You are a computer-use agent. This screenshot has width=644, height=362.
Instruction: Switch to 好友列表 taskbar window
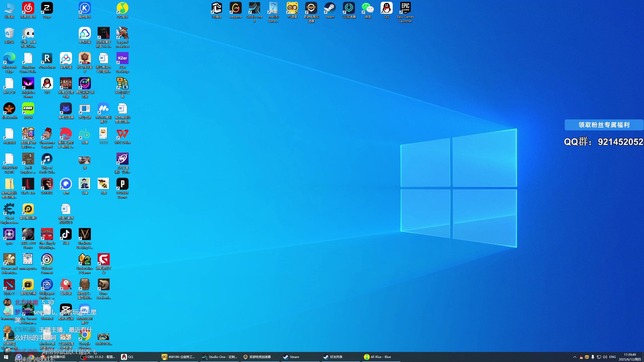[341, 357]
